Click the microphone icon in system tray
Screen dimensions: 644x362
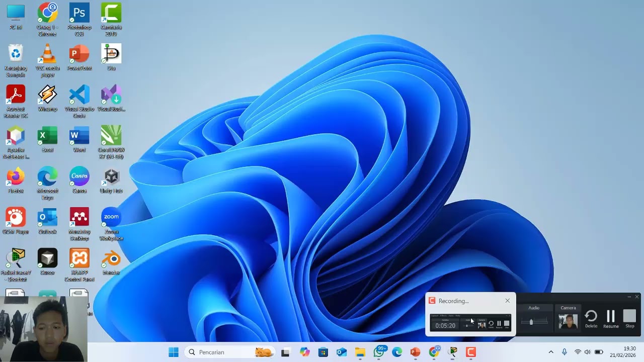[x=565, y=352]
